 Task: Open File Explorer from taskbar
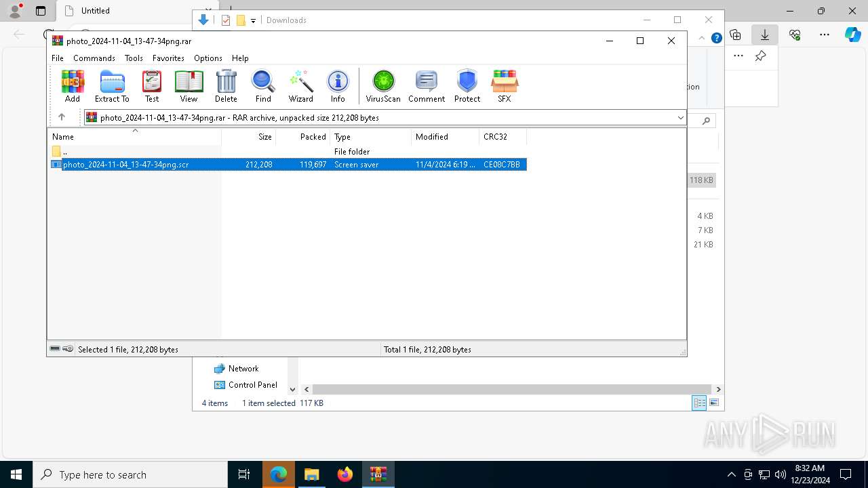tap(312, 474)
